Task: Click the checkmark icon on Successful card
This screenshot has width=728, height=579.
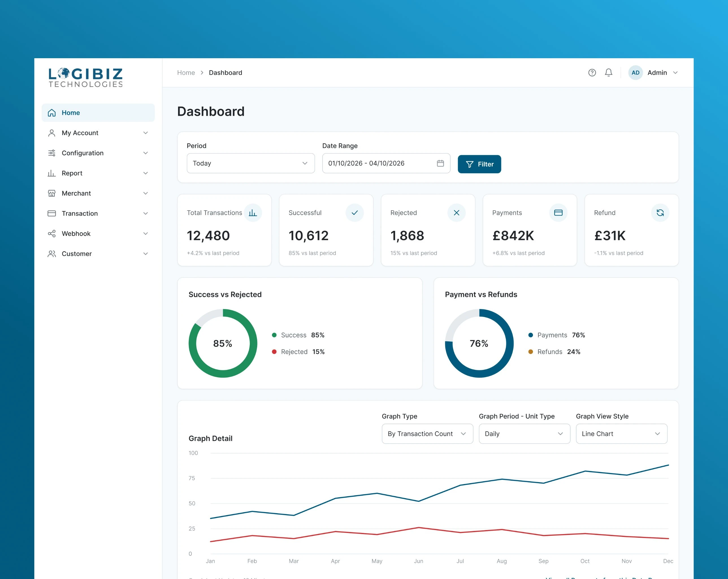Action: pos(355,213)
